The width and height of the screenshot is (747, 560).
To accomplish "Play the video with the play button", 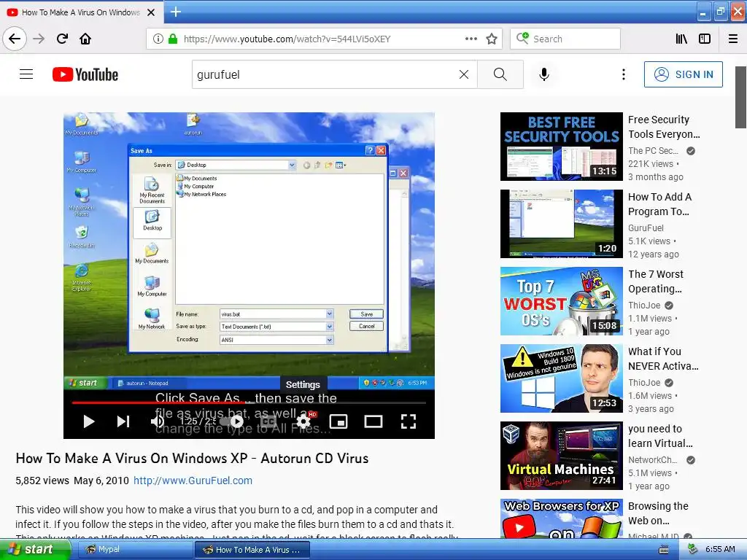I will (x=88, y=421).
